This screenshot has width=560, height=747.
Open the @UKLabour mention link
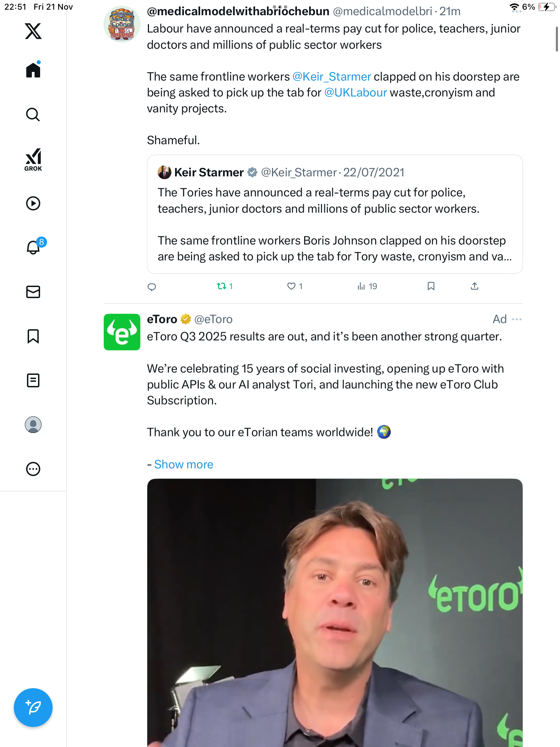[x=355, y=93]
